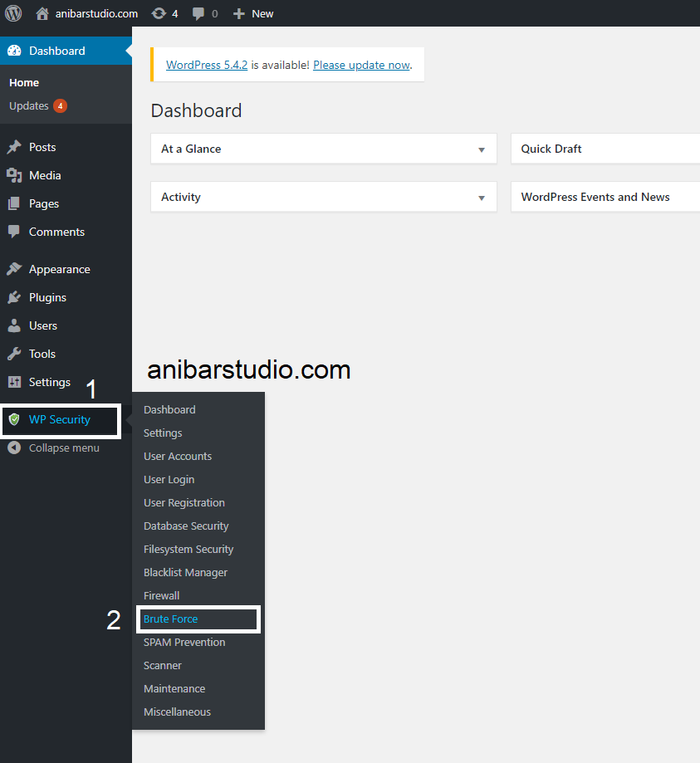Select Dashboard in WP Security submenu
Image resolution: width=700 pixels, height=763 pixels.
pos(169,409)
